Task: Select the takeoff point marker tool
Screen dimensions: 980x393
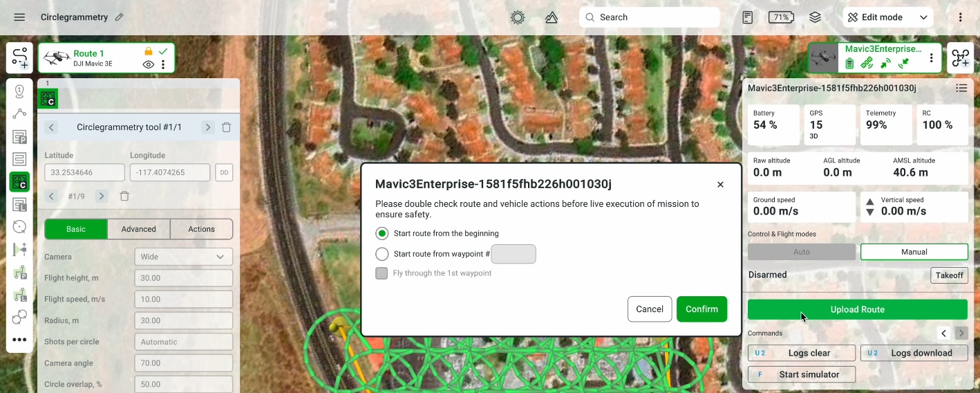Action: click(x=19, y=91)
